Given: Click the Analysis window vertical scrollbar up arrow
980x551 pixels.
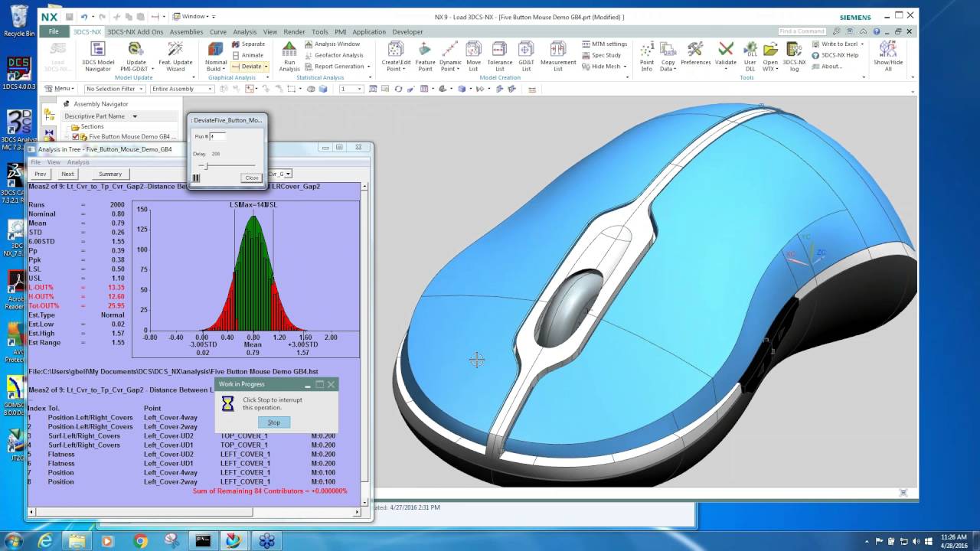Looking at the screenshot, I should (x=364, y=186).
